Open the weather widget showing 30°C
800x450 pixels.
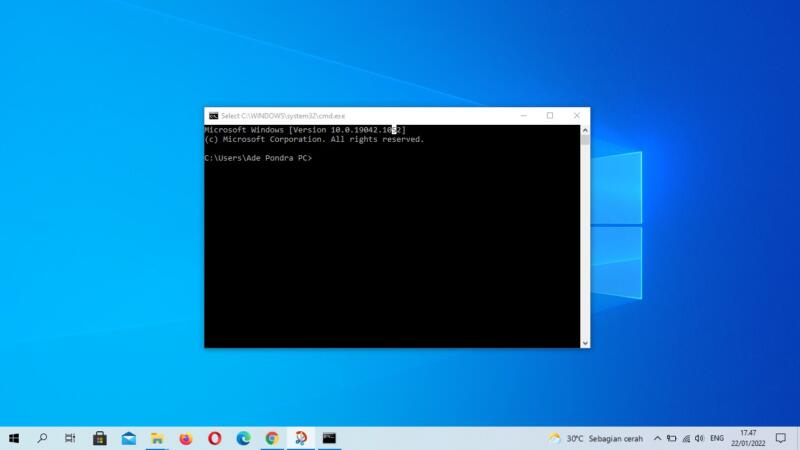pyautogui.click(x=595, y=438)
